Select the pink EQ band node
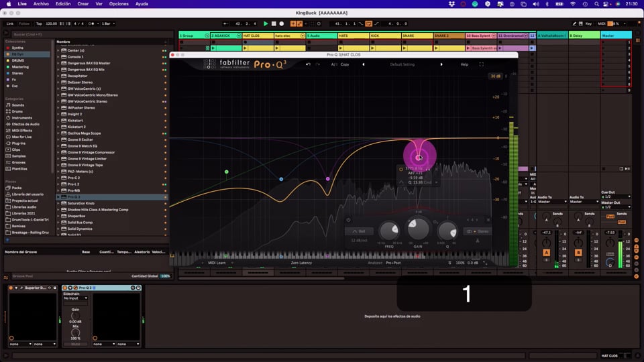Screen dimensions: 644x362 coord(419,158)
